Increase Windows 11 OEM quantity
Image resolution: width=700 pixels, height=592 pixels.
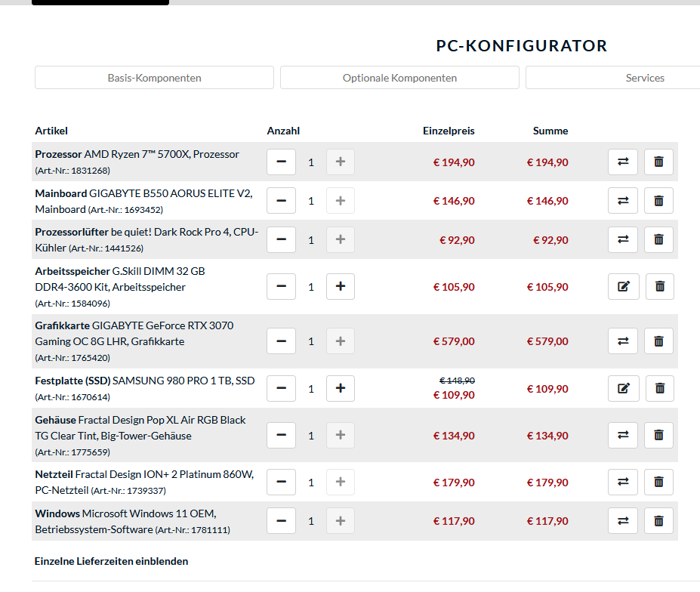coord(340,520)
